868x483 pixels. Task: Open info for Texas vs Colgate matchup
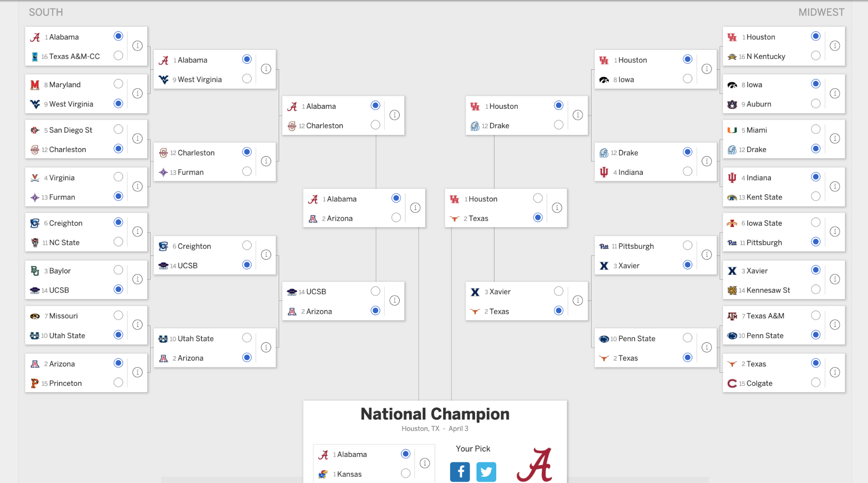[835, 372]
